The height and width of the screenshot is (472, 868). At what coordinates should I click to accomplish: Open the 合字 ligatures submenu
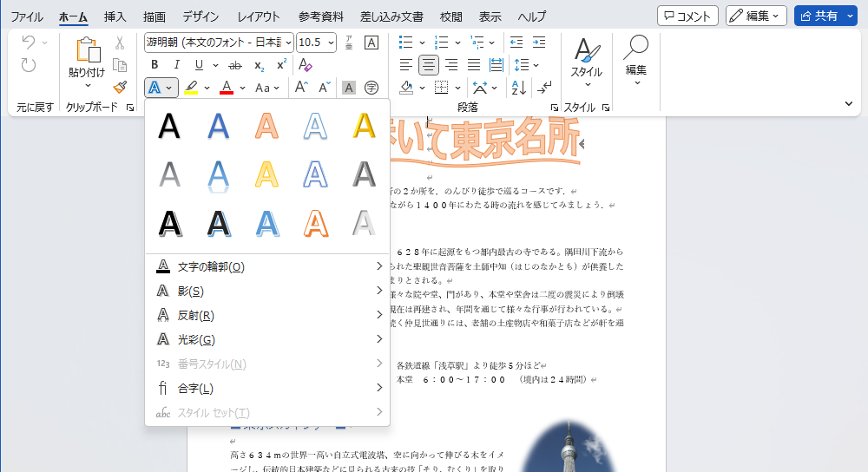pyautogui.click(x=267, y=389)
